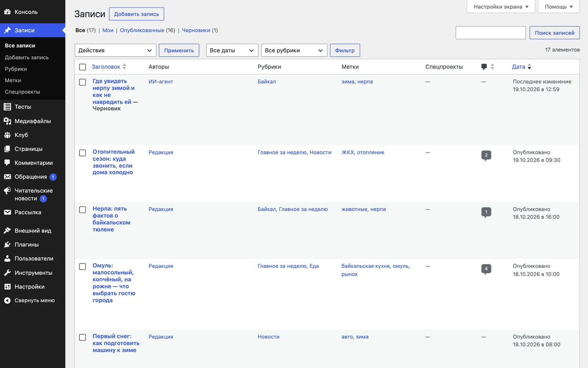Collapse the menu with the Свернуть меню arrow icon
588x368 pixels.
[7, 301]
